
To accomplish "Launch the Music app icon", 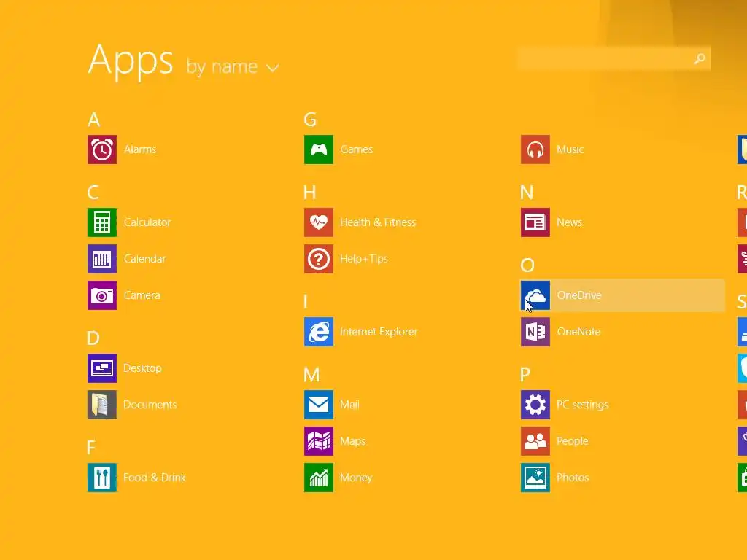I will (x=535, y=149).
